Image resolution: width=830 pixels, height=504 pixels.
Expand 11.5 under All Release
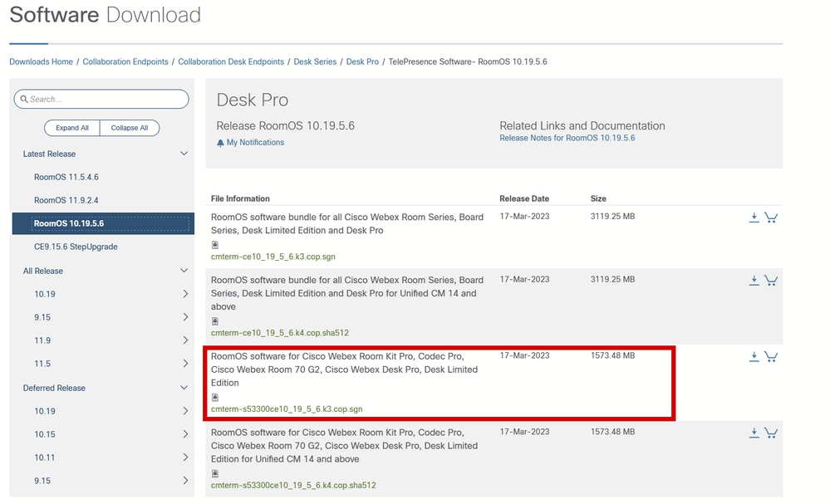pos(185,364)
